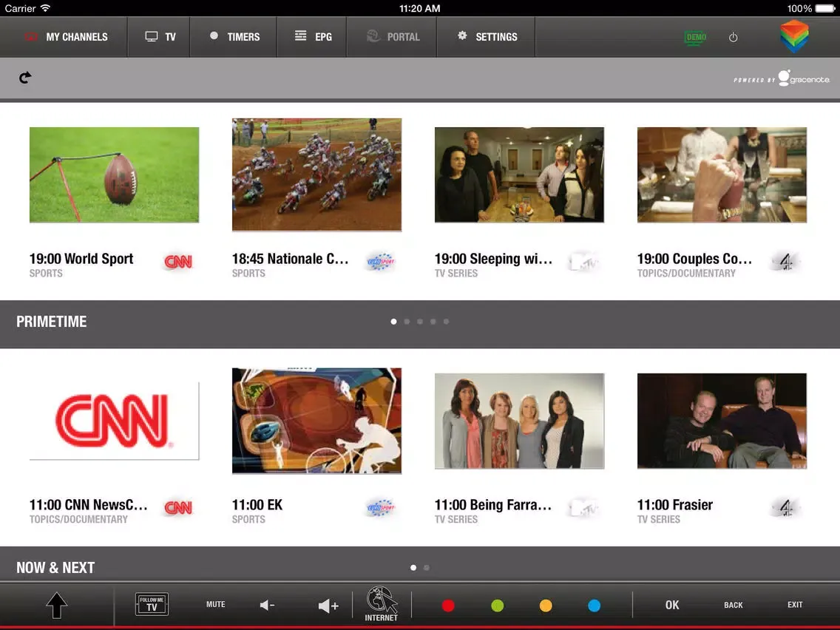The width and height of the screenshot is (840, 630).
Task: Click Eurosport logo beside Nationale C...
Action: 380,262
